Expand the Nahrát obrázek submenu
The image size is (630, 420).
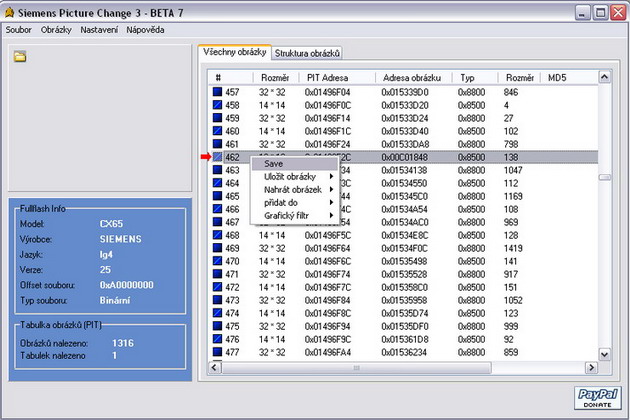coord(295,189)
